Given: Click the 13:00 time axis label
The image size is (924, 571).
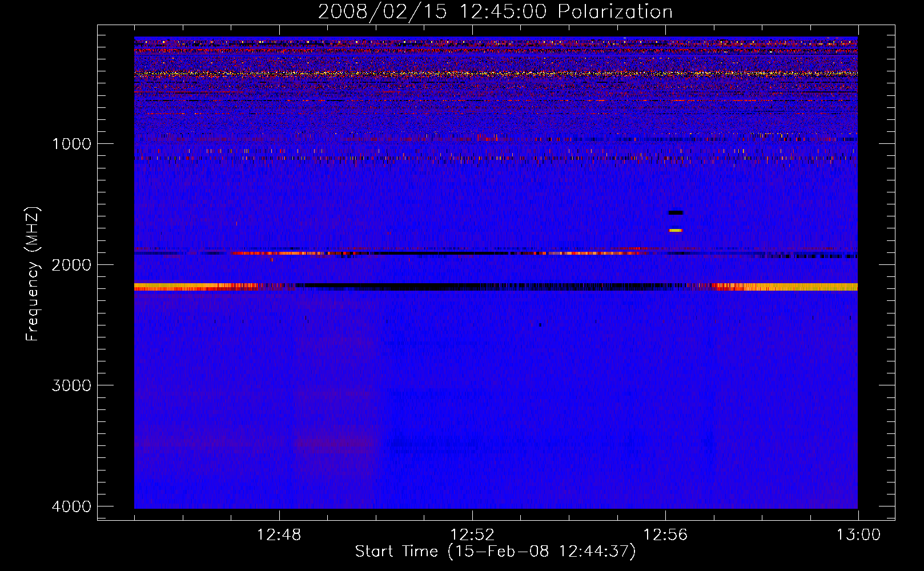Looking at the screenshot, I should (858, 535).
